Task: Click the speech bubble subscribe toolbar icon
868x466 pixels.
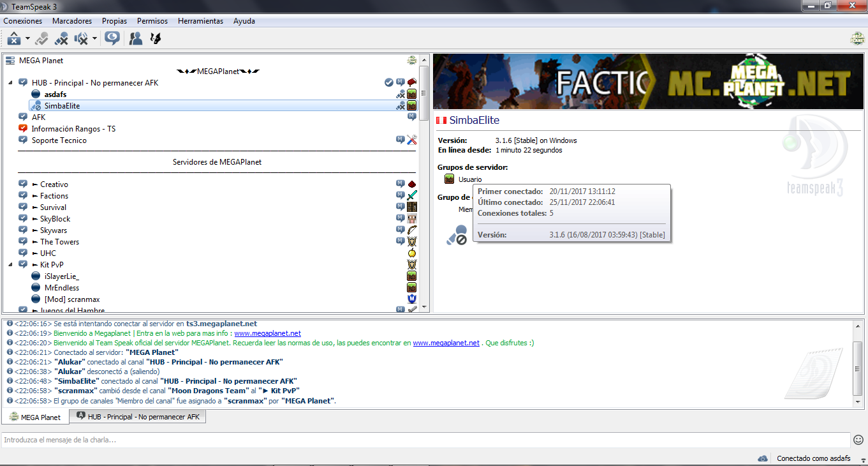Action: (112, 39)
